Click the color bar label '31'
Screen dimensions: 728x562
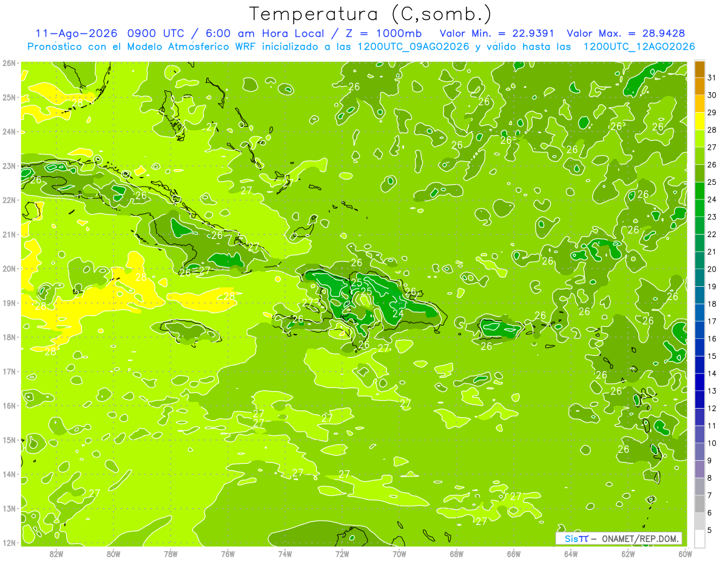point(712,77)
